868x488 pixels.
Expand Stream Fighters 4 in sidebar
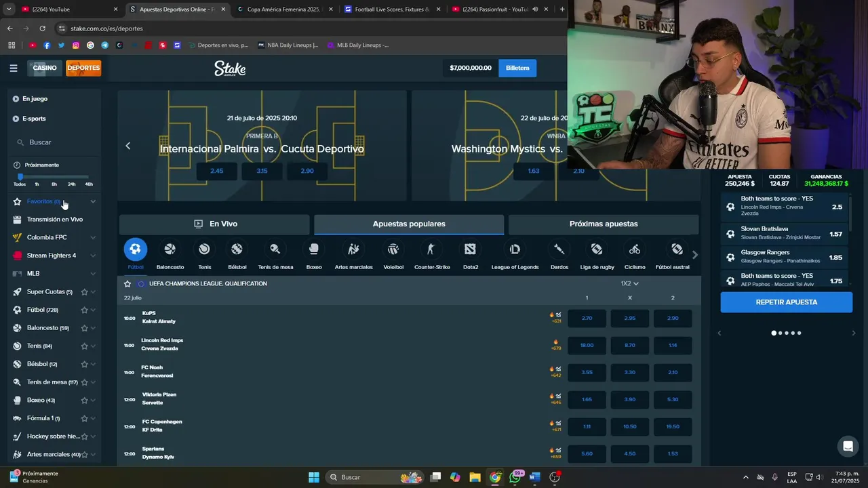pos(93,256)
